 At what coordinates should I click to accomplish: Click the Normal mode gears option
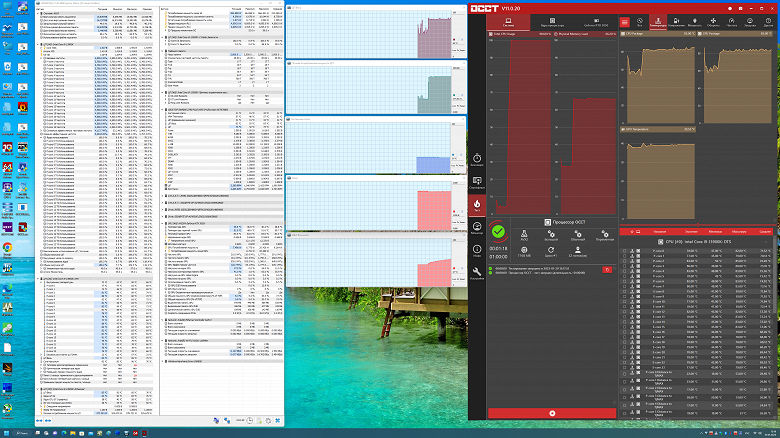pyautogui.click(x=578, y=235)
